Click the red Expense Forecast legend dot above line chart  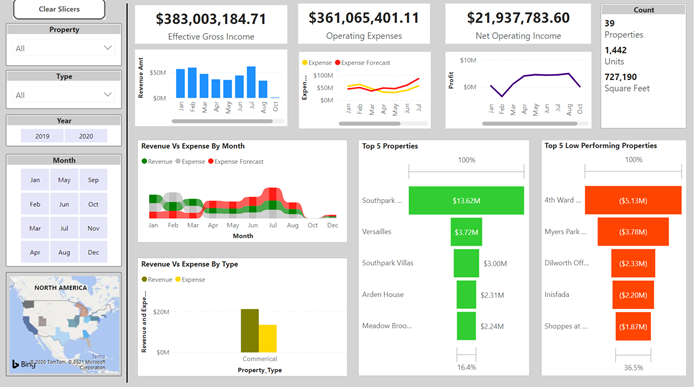(x=338, y=62)
